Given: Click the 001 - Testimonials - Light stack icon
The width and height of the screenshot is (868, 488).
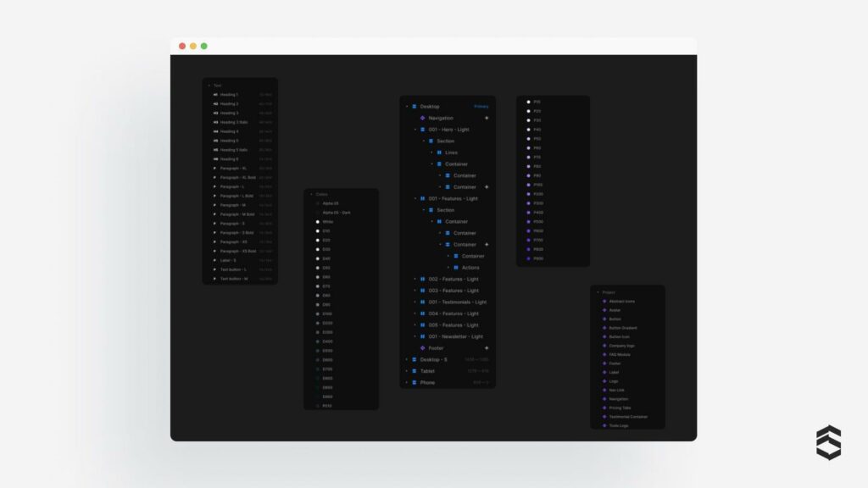Looking at the screenshot, I should 422,302.
